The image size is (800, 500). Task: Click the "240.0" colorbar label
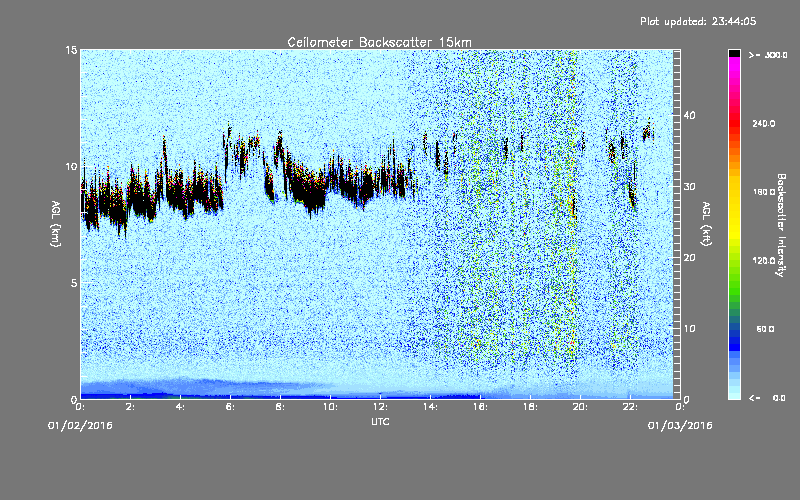[x=764, y=124]
